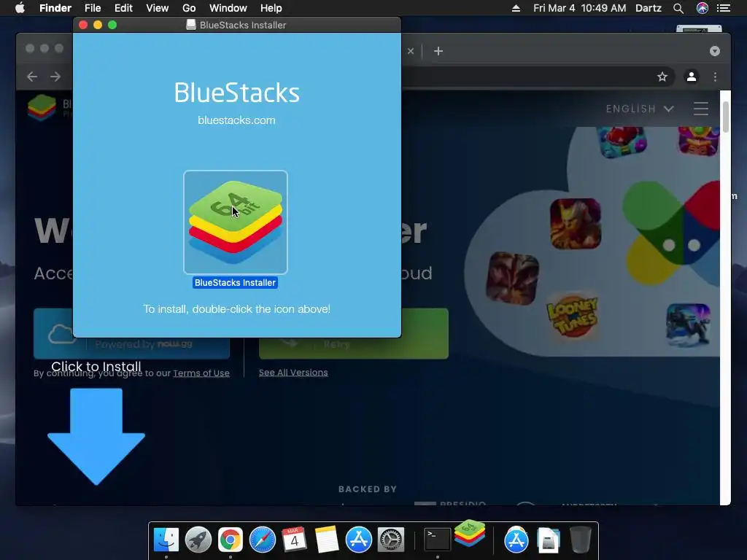The height and width of the screenshot is (560, 747).
Task: Open Finder from the Dock
Action: 166,540
